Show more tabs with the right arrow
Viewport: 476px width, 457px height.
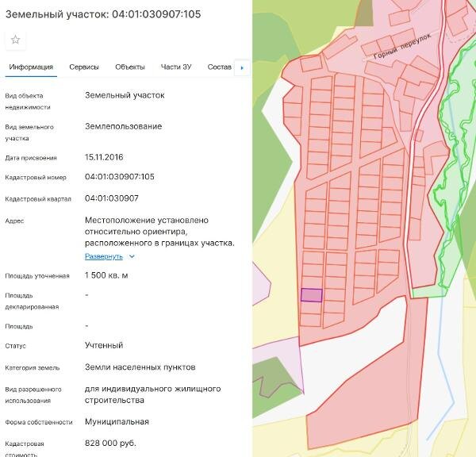[x=242, y=67]
